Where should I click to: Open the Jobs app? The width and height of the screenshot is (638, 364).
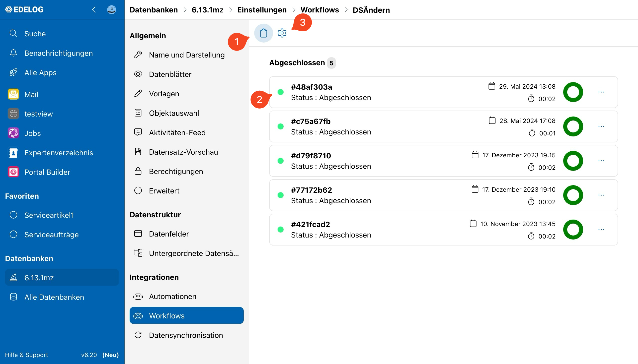point(62,133)
